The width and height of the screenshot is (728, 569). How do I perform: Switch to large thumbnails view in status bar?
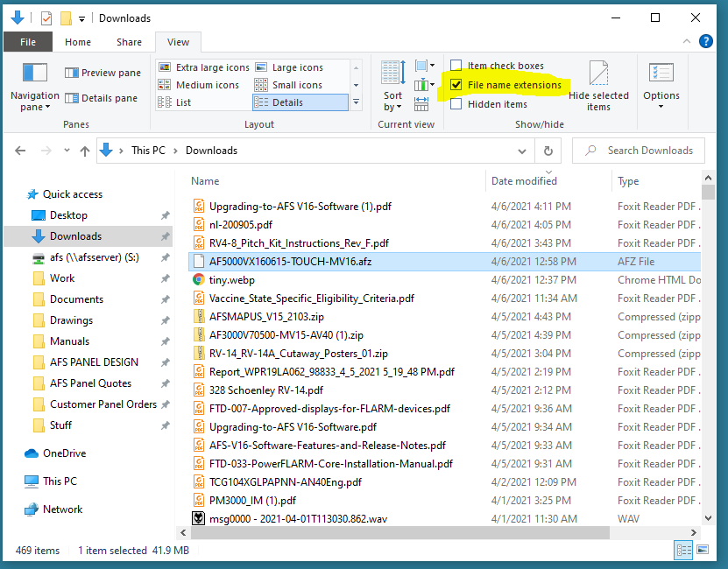(703, 551)
